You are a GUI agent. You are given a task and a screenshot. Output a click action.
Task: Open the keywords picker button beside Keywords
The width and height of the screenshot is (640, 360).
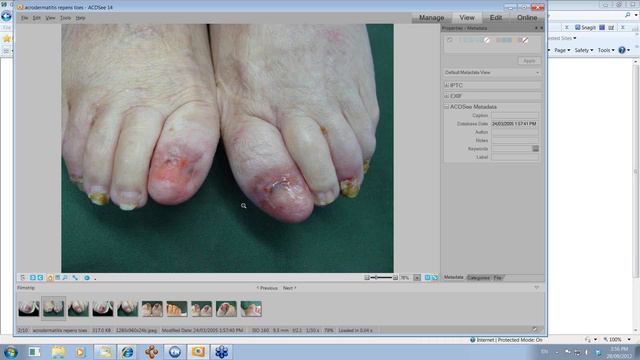point(536,149)
